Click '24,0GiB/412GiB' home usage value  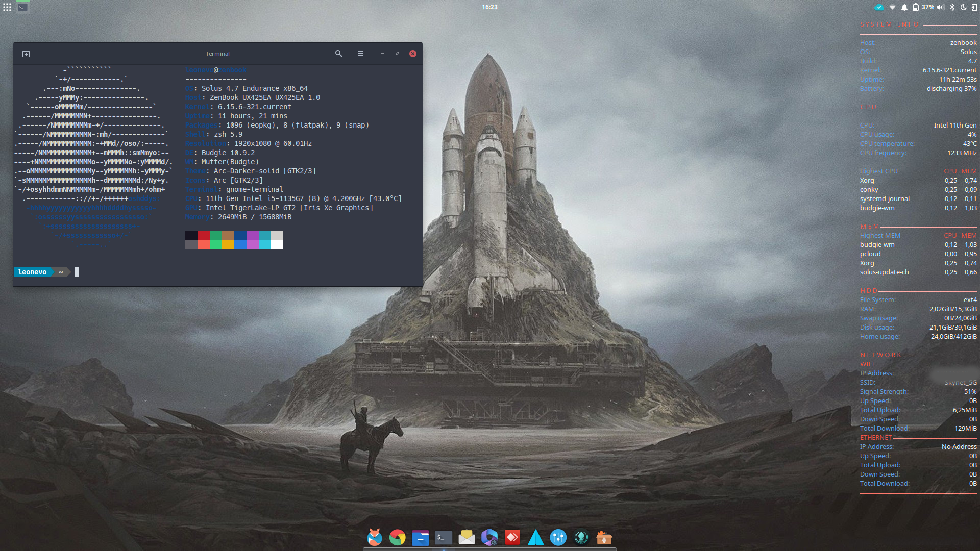point(953,337)
